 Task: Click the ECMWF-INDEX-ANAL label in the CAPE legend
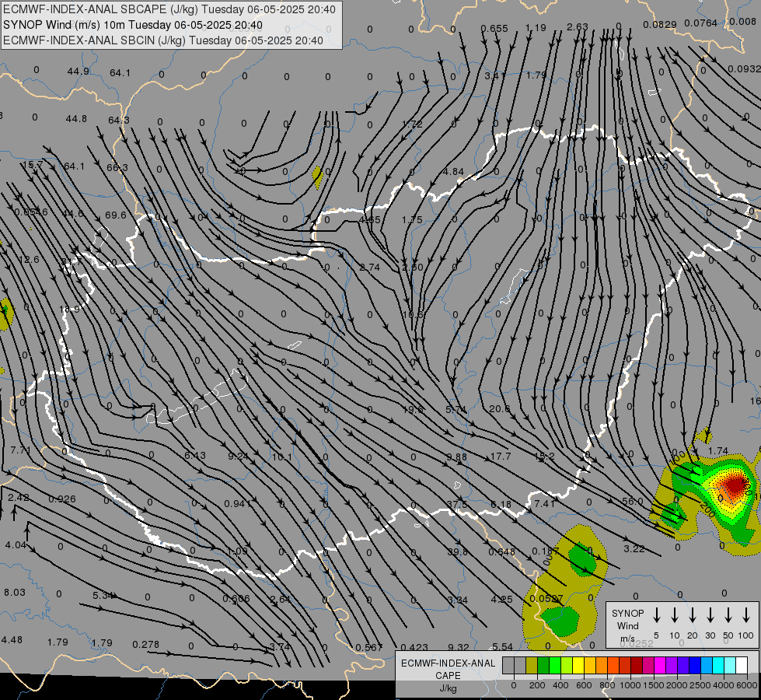click(x=448, y=663)
